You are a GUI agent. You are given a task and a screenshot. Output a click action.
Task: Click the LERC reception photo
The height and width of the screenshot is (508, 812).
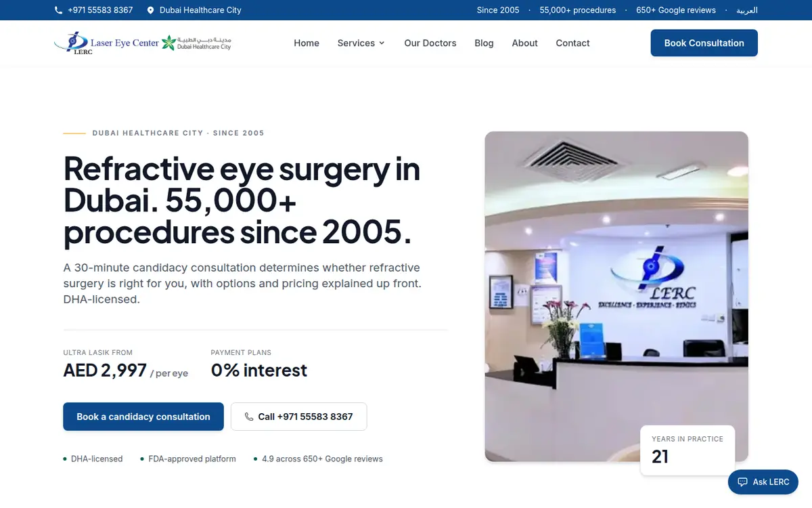(x=616, y=296)
